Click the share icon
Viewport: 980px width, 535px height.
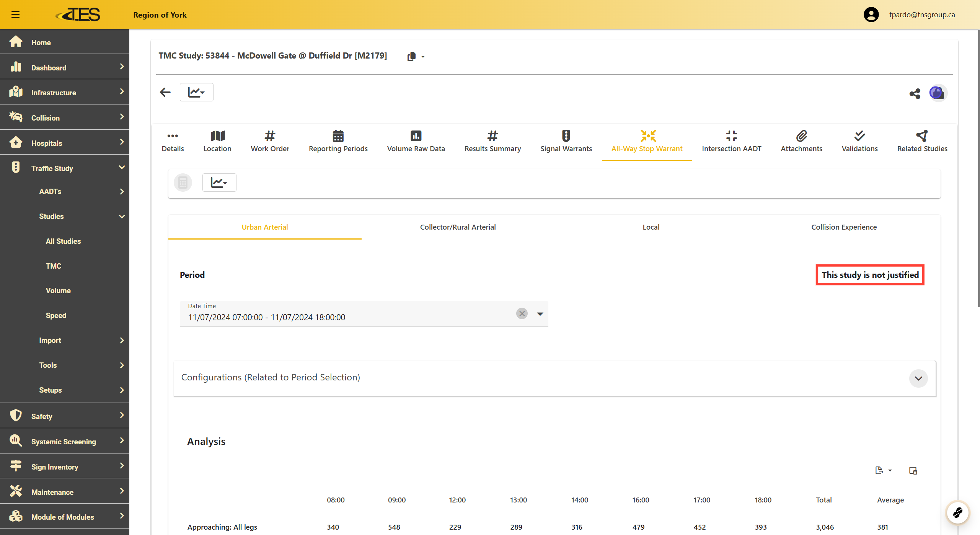point(915,93)
